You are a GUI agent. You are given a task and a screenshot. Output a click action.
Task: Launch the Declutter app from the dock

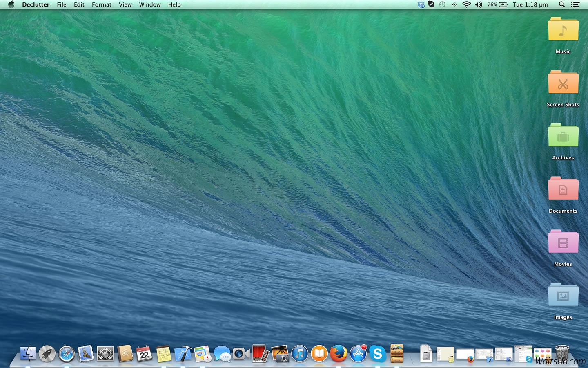396,354
